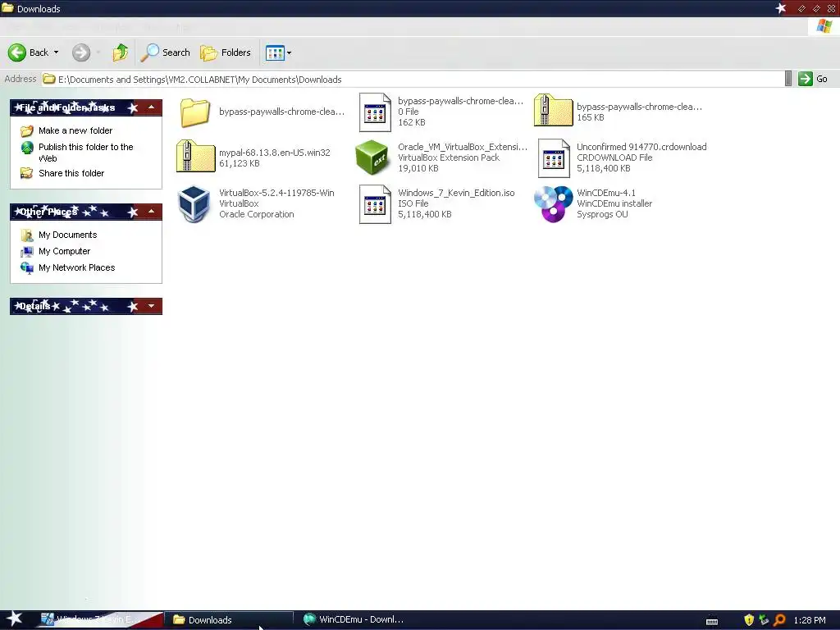Click Make a new folder link
840x630 pixels.
point(75,130)
